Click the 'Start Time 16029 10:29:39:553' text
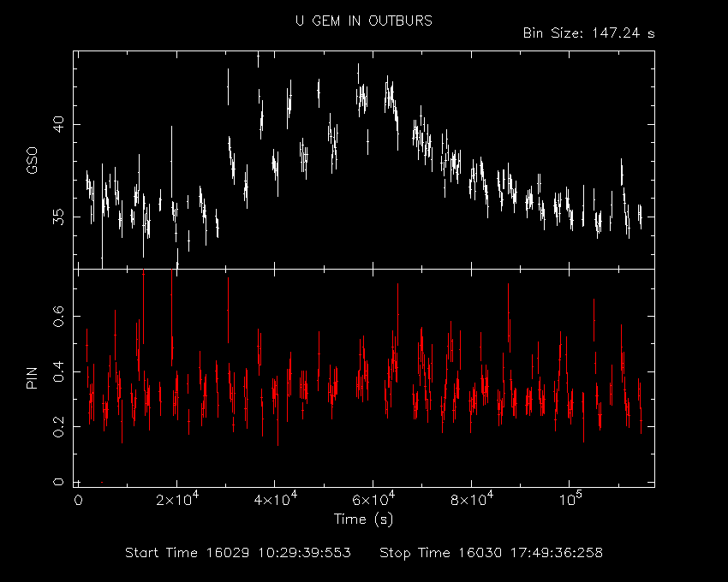The image size is (728, 582). (x=238, y=553)
